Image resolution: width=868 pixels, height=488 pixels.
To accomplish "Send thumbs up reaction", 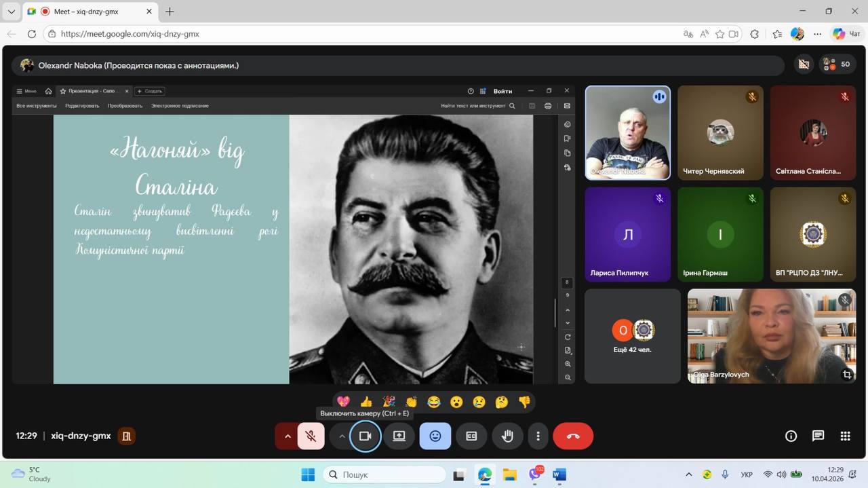I will 366,402.
